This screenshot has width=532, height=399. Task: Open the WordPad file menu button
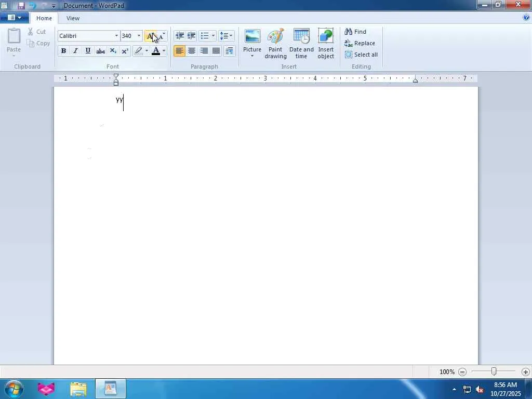click(x=14, y=18)
